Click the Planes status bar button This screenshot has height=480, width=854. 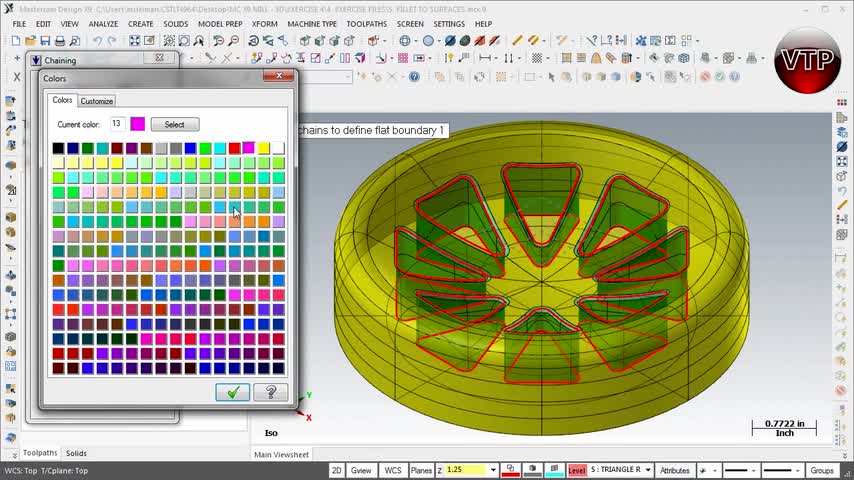click(421, 470)
